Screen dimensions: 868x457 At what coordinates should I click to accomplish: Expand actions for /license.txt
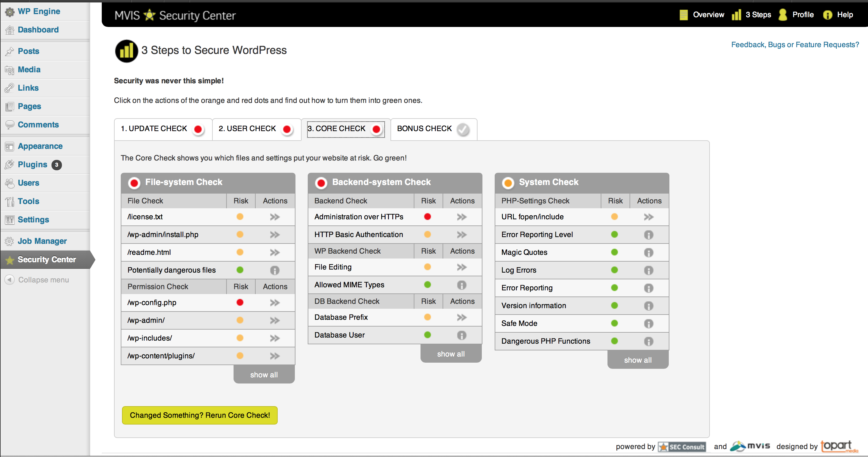(x=275, y=217)
